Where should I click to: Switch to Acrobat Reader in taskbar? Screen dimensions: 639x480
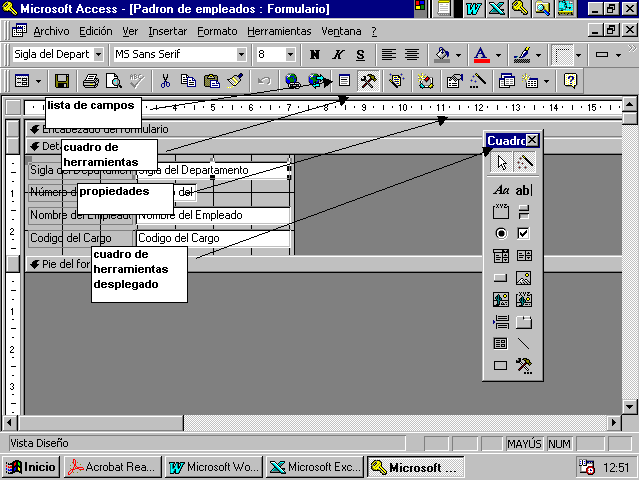[x=113, y=467]
